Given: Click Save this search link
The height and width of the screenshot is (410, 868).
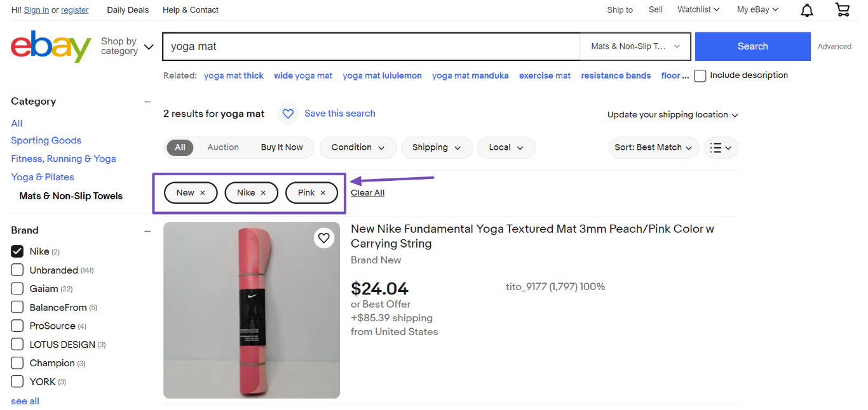Looking at the screenshot, I should click(340, 114).
